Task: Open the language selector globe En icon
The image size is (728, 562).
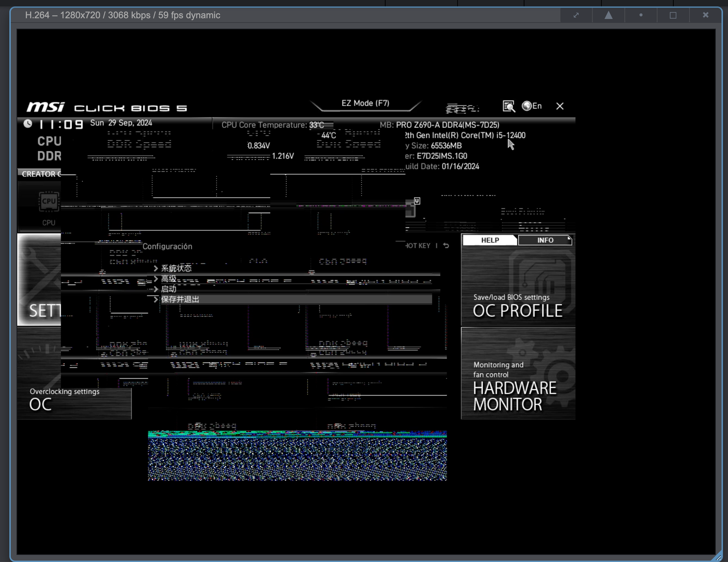Action: pyautogui.click(x=531, y=106)
